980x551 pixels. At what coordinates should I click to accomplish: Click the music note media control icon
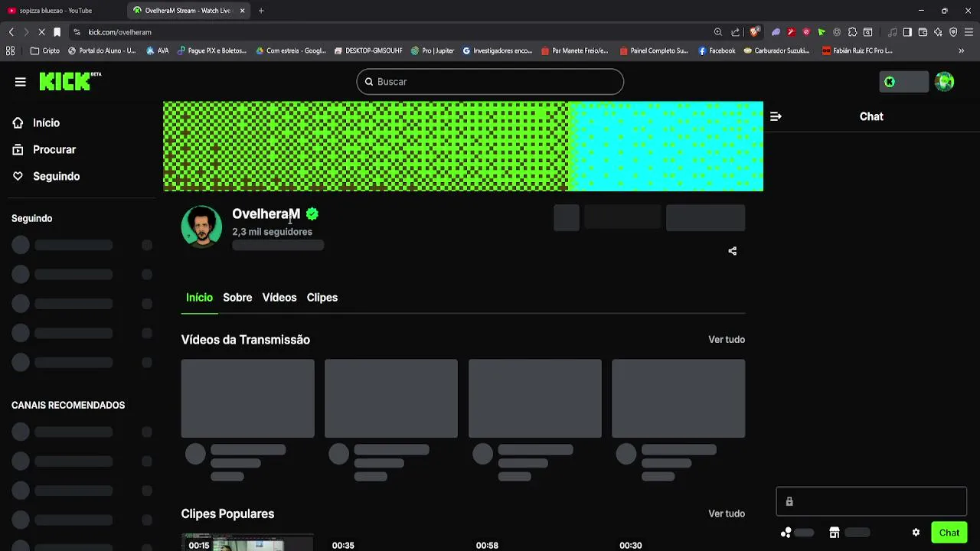tap(893, 32)
